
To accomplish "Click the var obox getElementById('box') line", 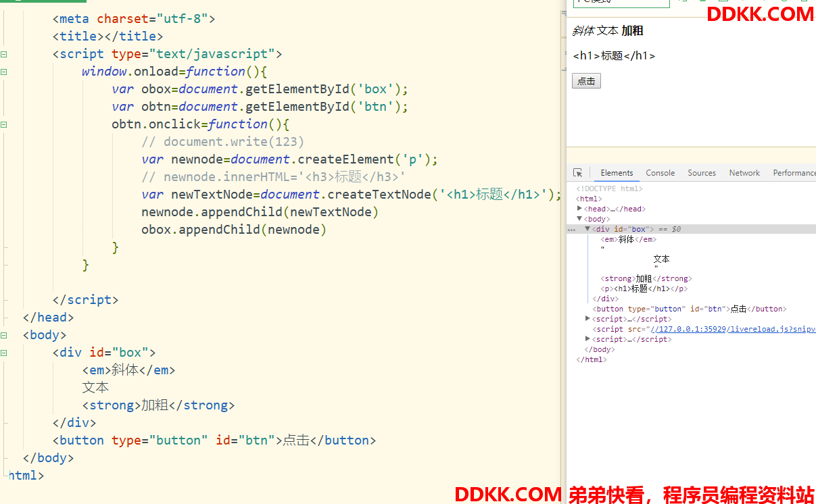I will tap(260, 89).
